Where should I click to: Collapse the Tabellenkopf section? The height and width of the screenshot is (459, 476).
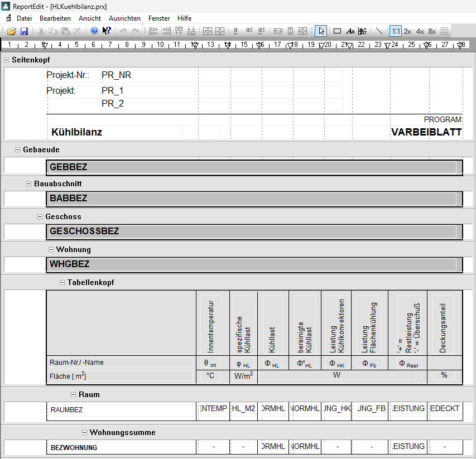[62, 282]
